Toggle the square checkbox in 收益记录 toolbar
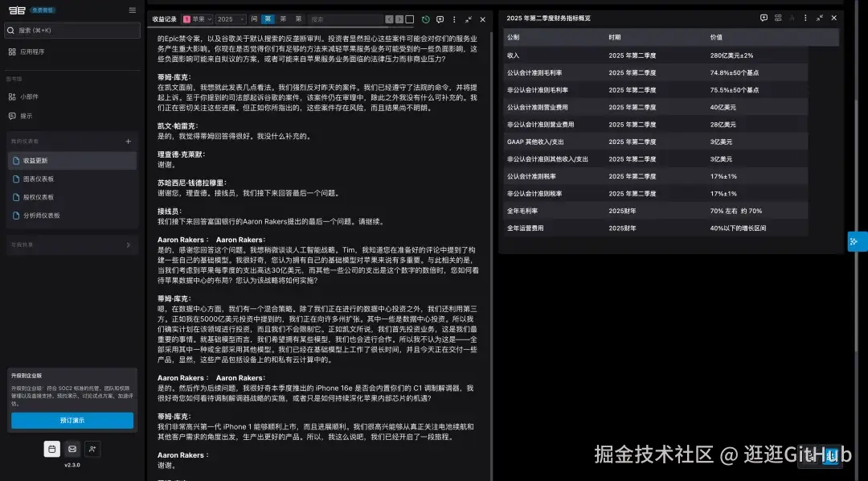The height and width of the screenshot is (481, 868). 410,19
